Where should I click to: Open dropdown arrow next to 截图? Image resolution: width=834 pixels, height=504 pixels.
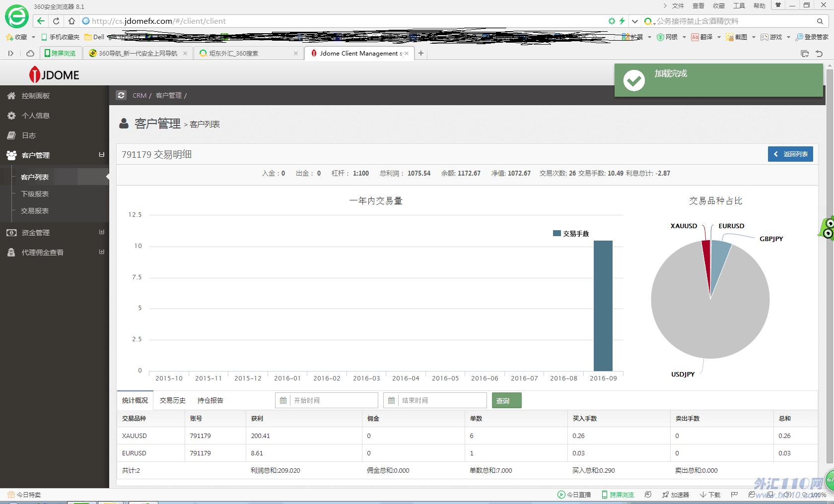[x=754, y=37]
